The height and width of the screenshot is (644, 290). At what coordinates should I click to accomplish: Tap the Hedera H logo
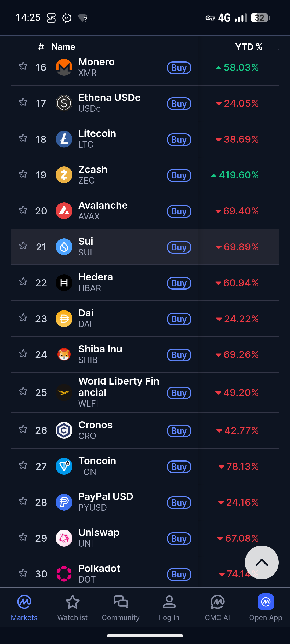pos(64,283)
